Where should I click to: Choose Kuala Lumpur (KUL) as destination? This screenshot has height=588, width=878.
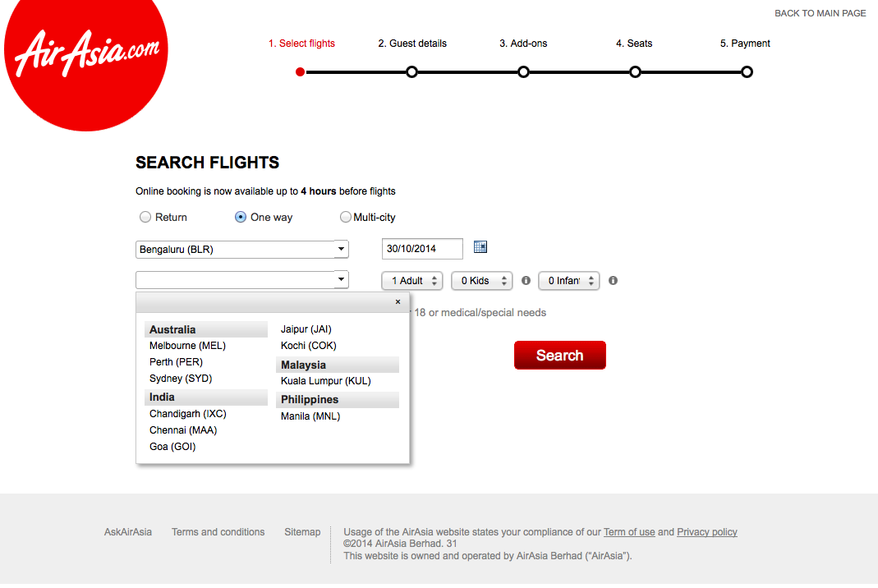click(x=326, y=381)
